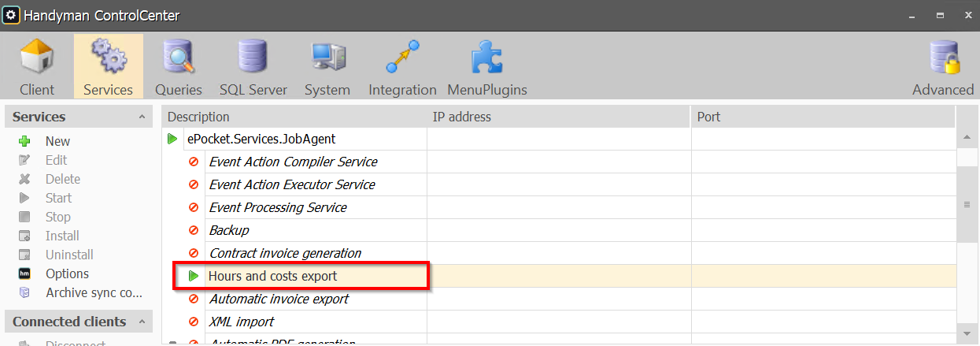Viewport: 980px width, 346px height.
Task: Click stopped icon of XML import
Action: tap(194, 322)
